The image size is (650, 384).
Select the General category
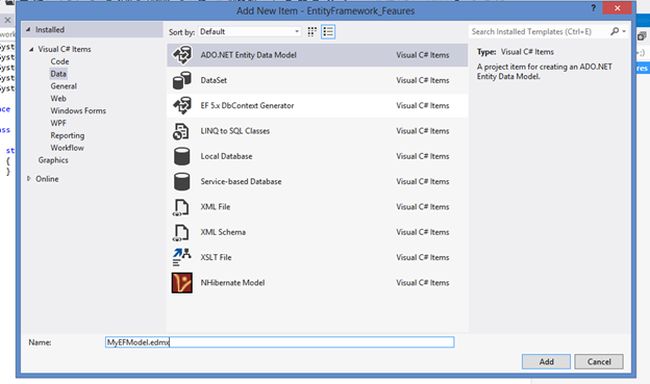(x=63, y=86)
